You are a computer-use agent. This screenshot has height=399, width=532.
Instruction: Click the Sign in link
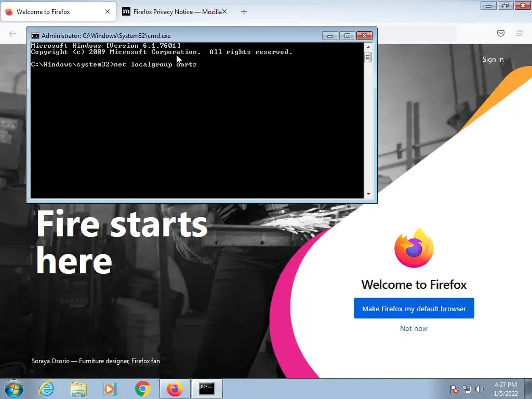tap(493, 59)
